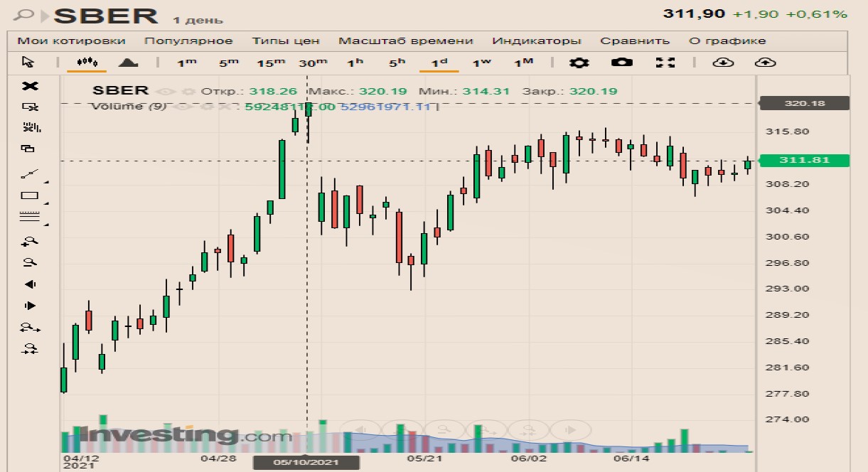Select the trend line drawing tool
868x472 pixels.
29,173
